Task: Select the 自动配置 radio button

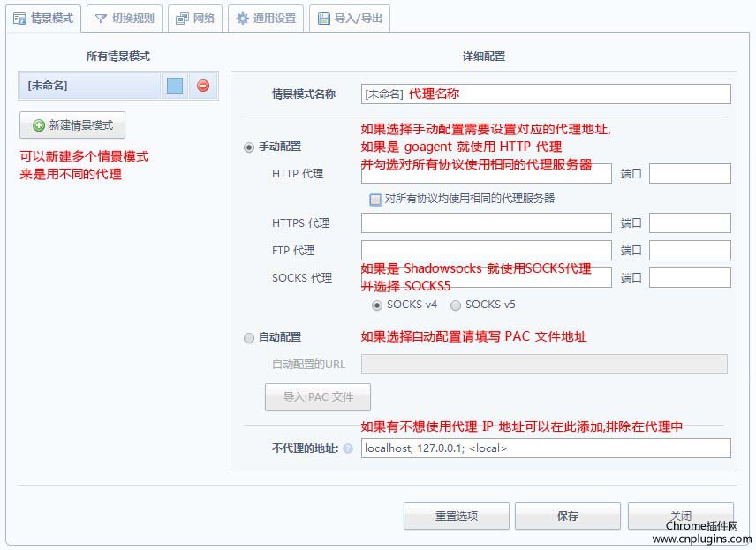Action: (249, 337)
